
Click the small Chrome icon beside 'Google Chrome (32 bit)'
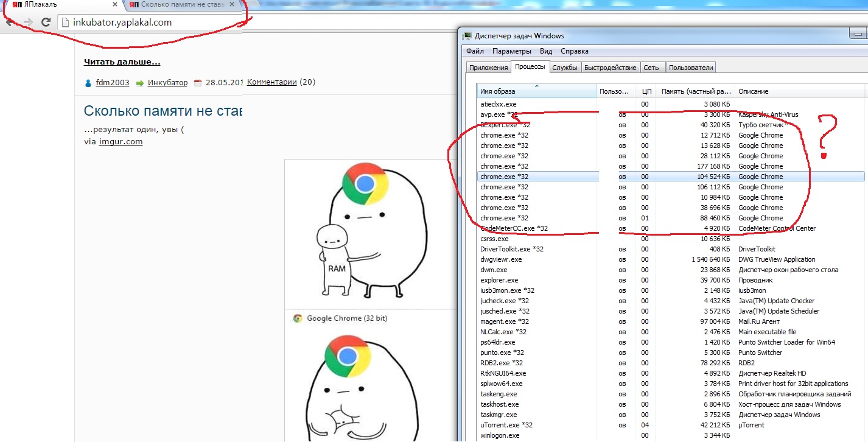(x=298, y=318)
